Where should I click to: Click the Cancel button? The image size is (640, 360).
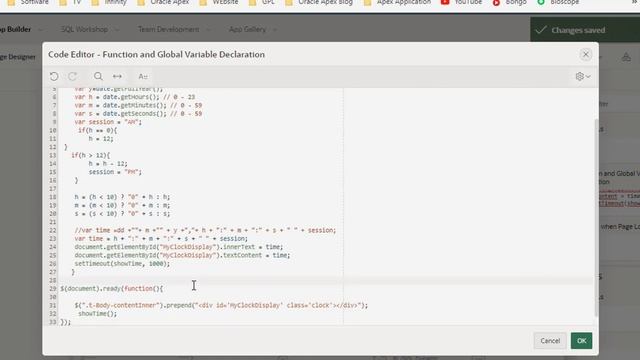(550, 341)
